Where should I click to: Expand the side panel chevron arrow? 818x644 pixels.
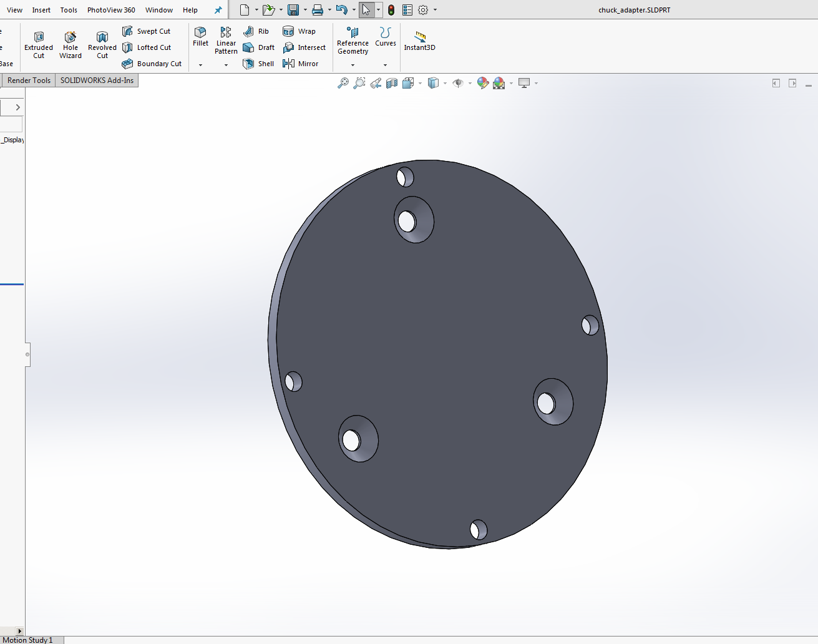17,107
